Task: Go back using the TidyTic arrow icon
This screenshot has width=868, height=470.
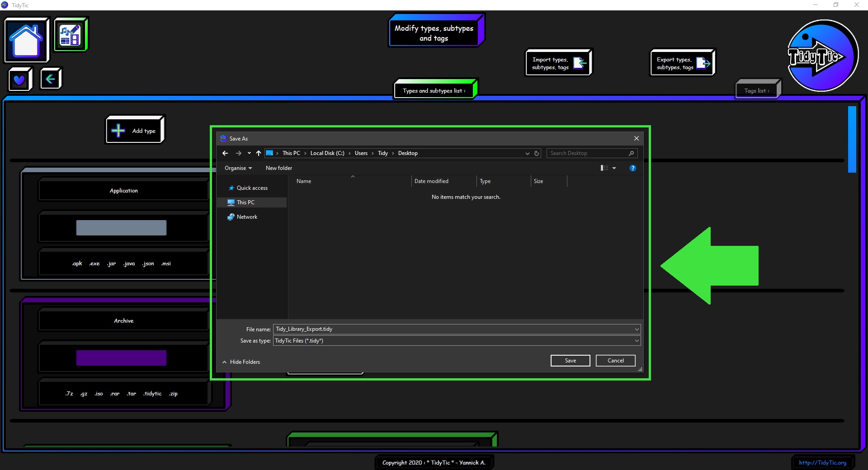Action: point(50,80)
